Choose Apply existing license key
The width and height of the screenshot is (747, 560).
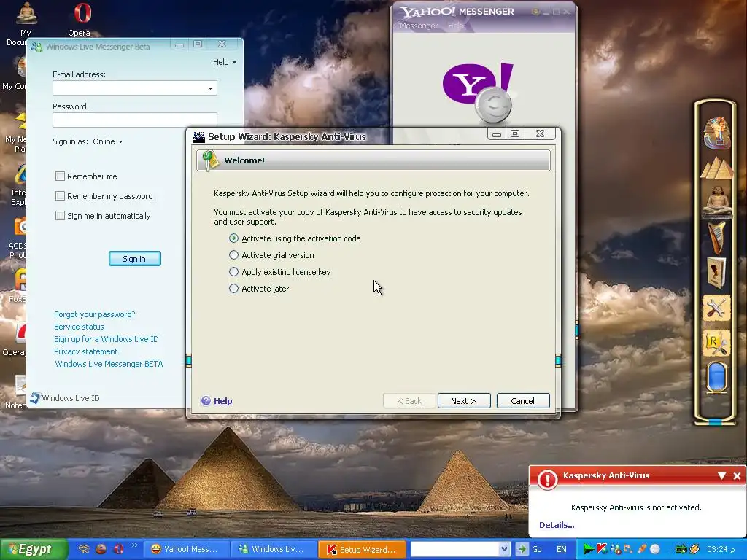(233, 271)
